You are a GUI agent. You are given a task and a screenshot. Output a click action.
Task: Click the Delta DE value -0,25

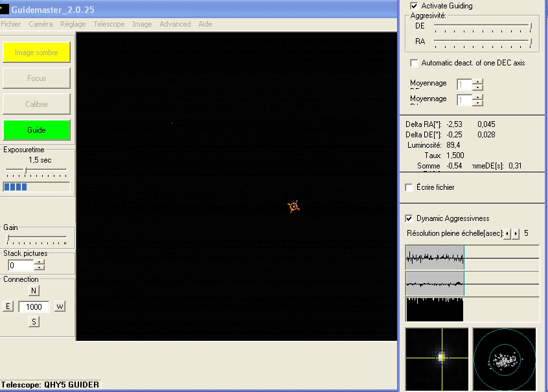[x=454, y=135]
